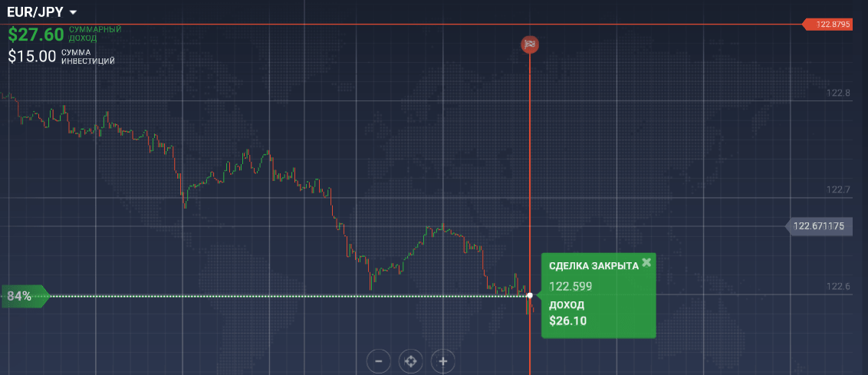Click the 122.599 closing price in popup
The width and height of the screenshot is (868, 375).
pos(570,286)
